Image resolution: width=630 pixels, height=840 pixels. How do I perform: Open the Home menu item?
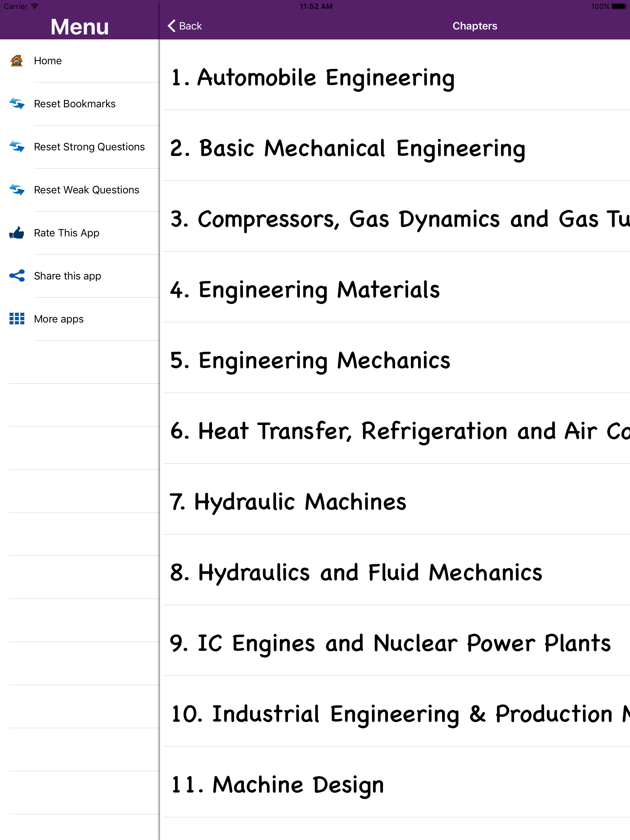(x=80, y=61)
